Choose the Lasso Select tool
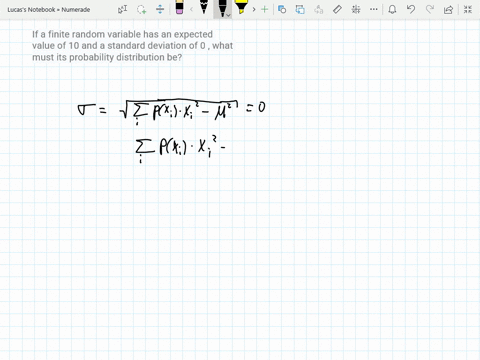 tap(142, 9)
